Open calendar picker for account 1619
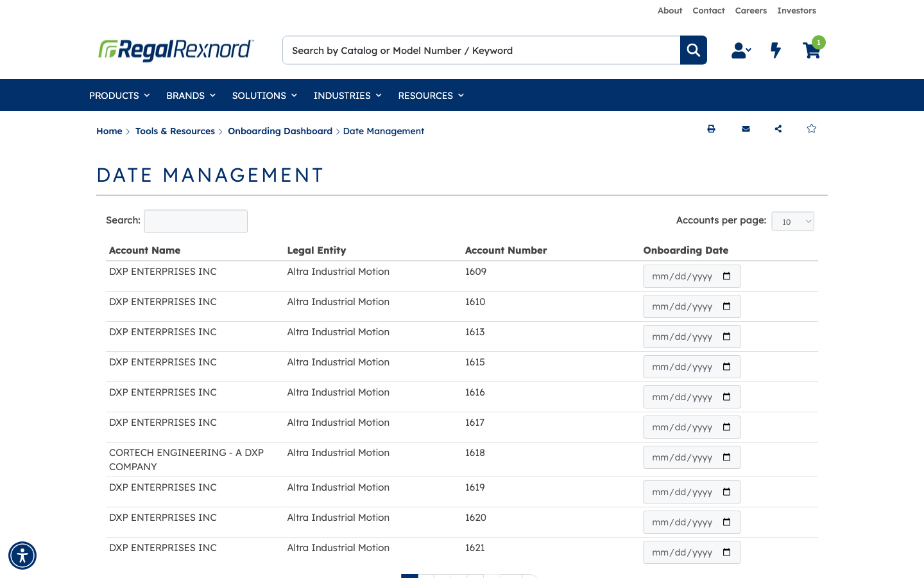 [727, 492]
